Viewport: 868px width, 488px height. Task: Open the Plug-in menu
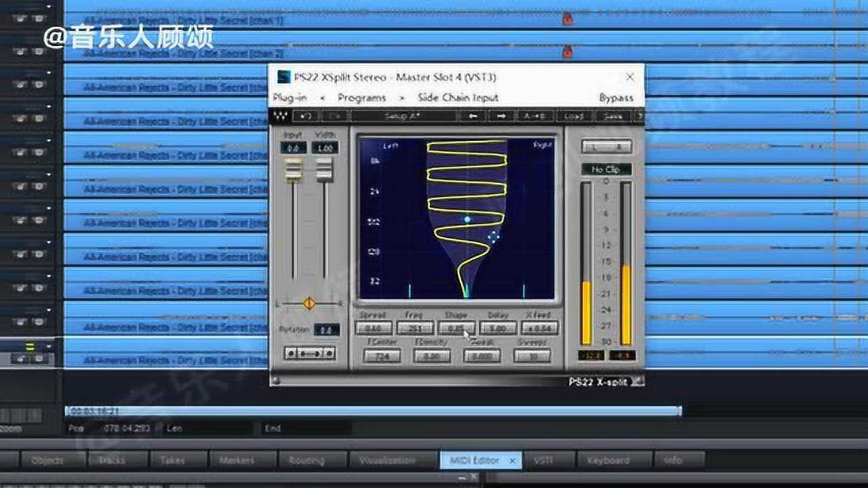tap(290, 98)
